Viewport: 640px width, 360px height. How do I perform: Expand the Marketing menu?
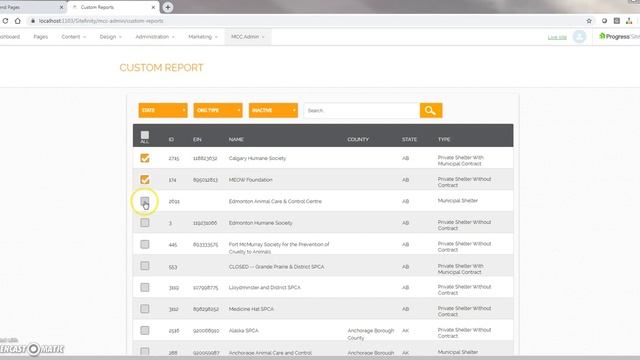click(203, 37)
